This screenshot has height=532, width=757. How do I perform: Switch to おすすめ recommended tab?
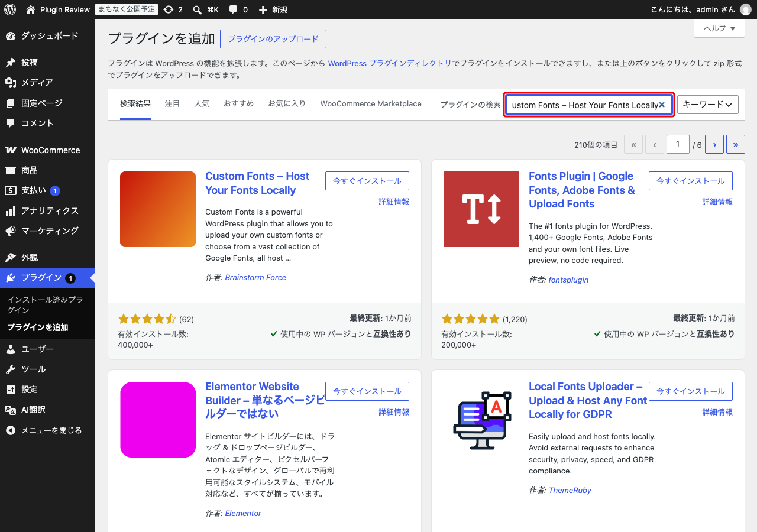[238, 104]
